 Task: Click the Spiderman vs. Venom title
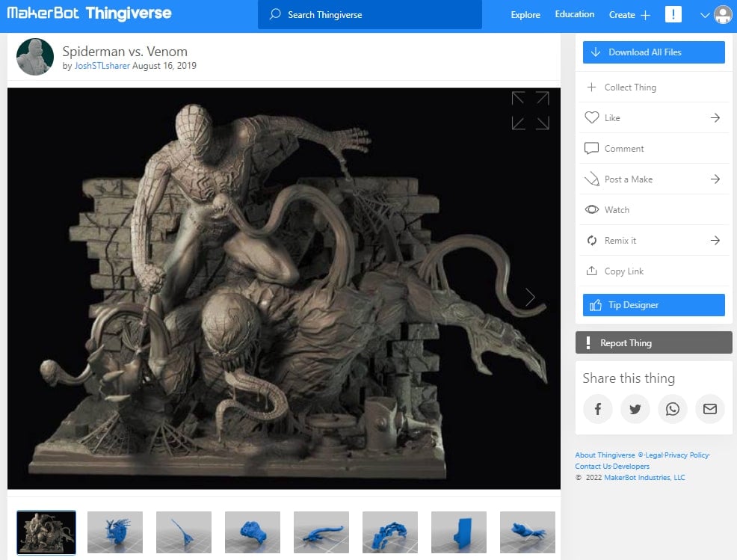tap(125, 52)
